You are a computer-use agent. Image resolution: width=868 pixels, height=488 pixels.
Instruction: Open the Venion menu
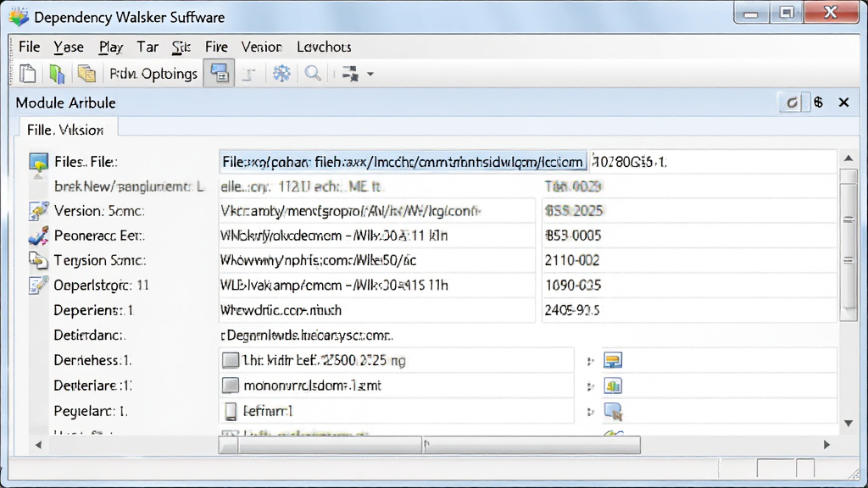(261, 47)
